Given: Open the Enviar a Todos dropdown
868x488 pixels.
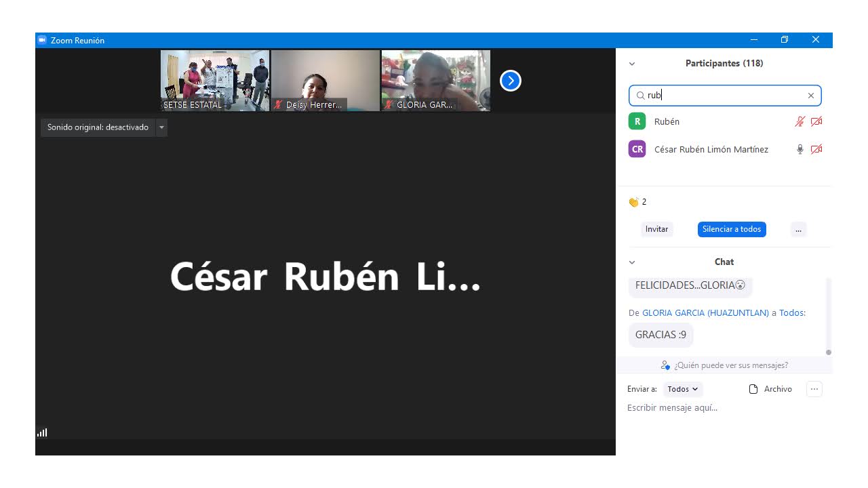Looking at the screenshot, I should coord(683,389).
